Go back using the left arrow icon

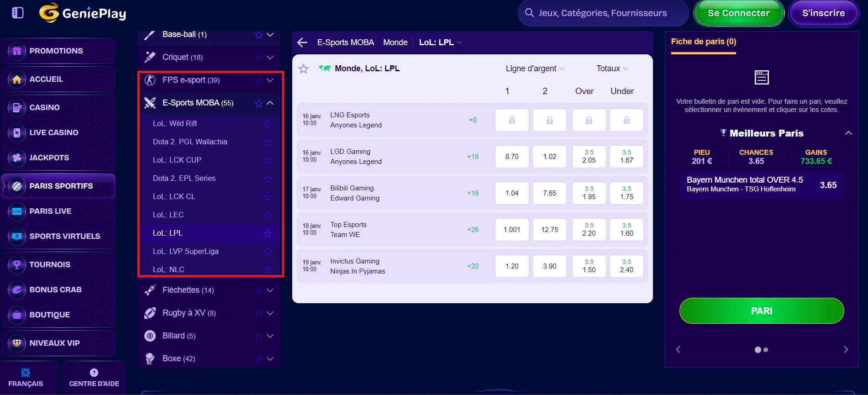(302, 42)
